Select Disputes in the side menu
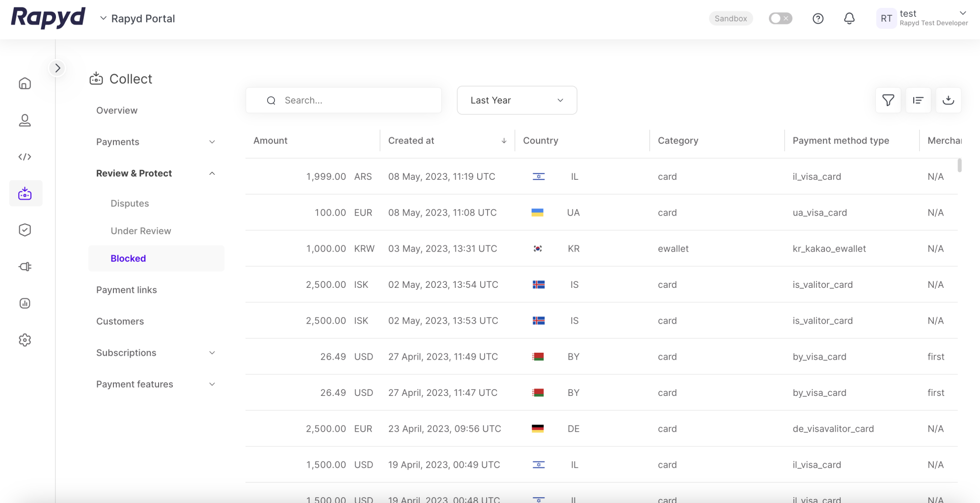This screenshot has height=503, width=980. point(130,203)
